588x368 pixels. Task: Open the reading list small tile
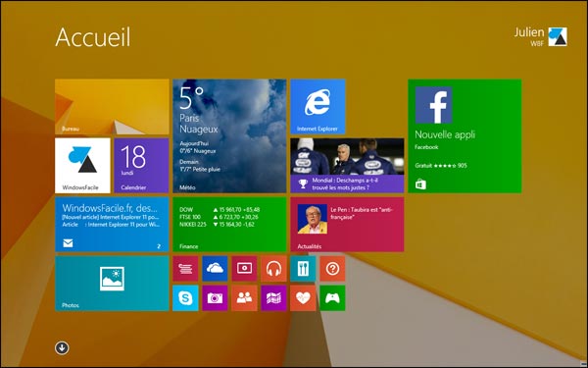[x=185, y=269]
